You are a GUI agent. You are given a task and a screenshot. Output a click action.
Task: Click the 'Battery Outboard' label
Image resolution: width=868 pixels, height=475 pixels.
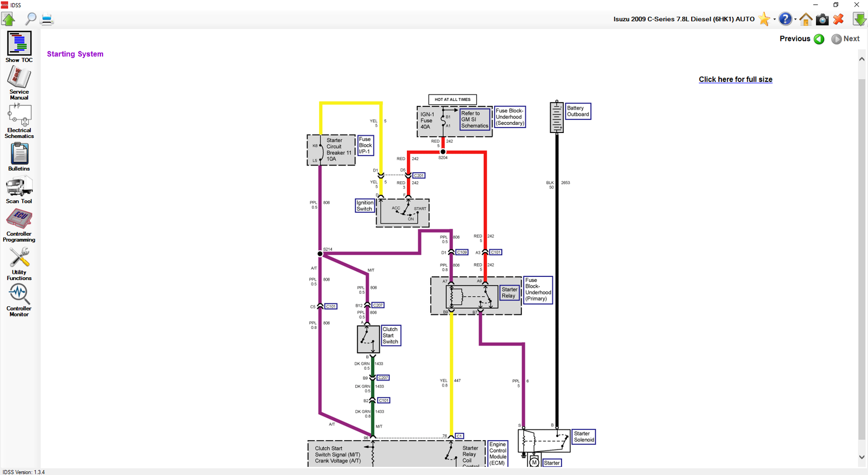click(x=578, y=111)
